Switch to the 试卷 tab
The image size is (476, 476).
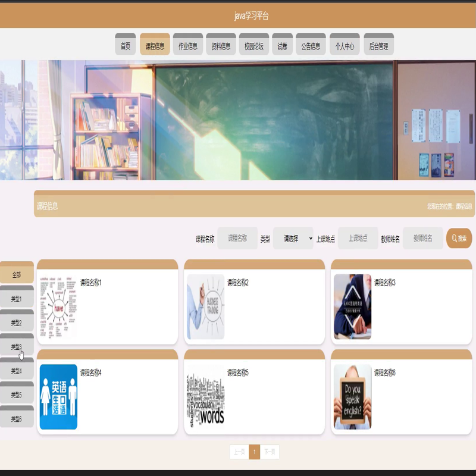[x=282, y=44]
